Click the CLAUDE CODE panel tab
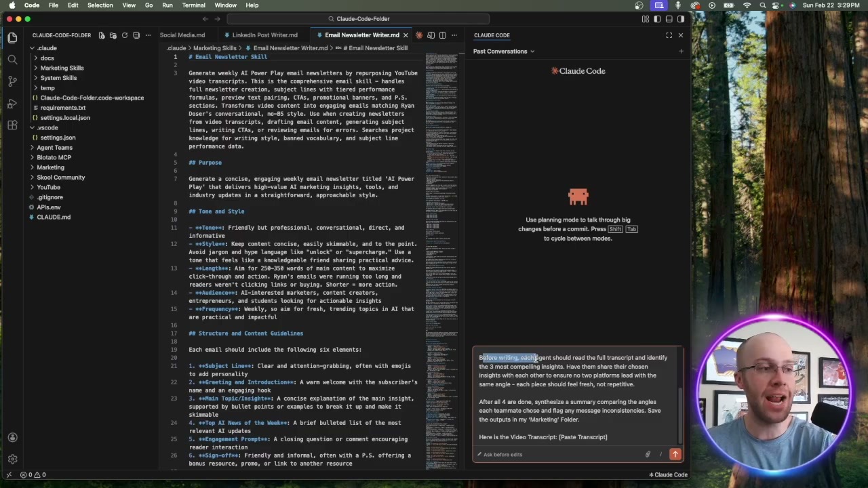The height and width of the screenshot is (488, 868). click(x=492, y=35)
